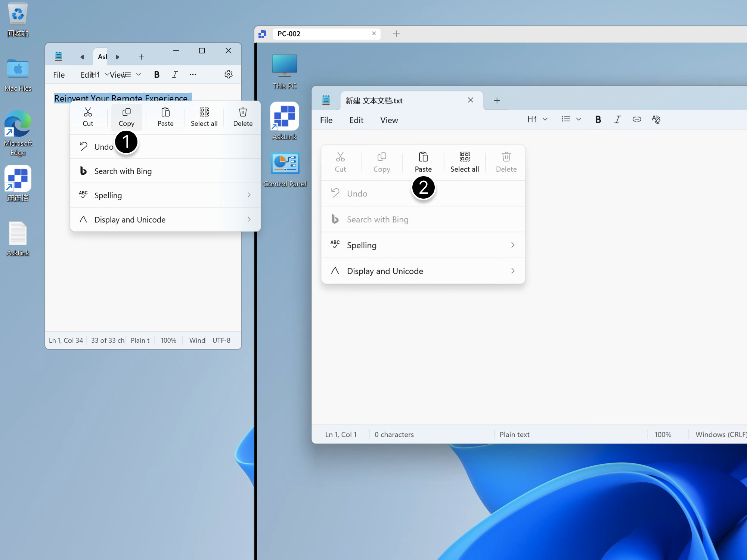Viewport: 747px width, 560px height.
Task: Toggle Bold in the remote Notepad toolbar
Action: pyautogui.click(x=598, y=119)
